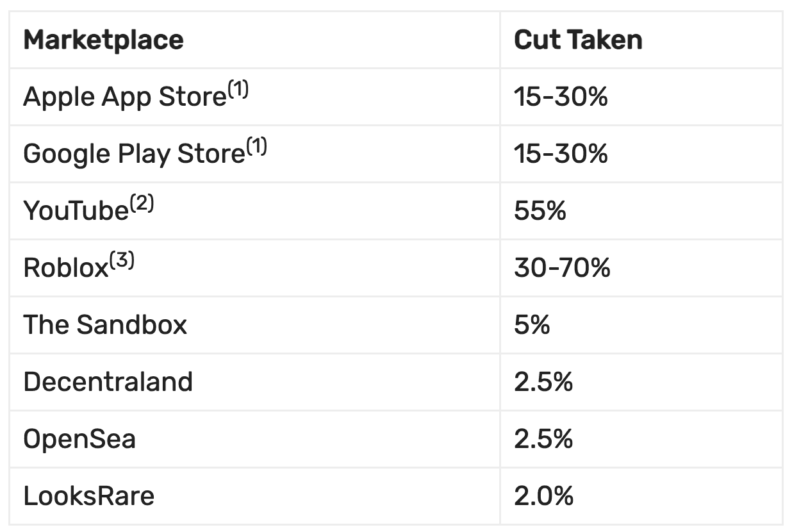Click YouTube's 55% cut value
Viewport: 792px width, 532px height.
[x=540, y=211]
